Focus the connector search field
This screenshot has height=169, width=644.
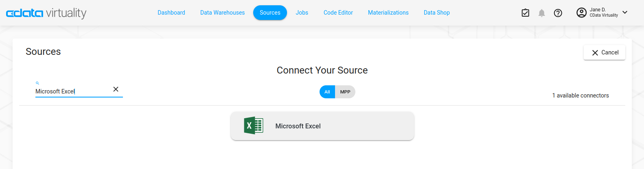click(72, 91)
